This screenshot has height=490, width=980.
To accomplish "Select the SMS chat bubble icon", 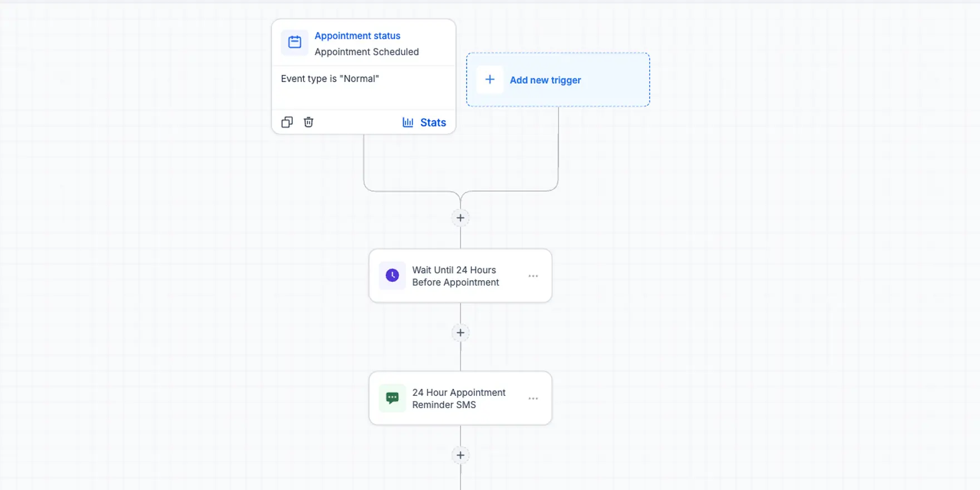I will point(393,398).
